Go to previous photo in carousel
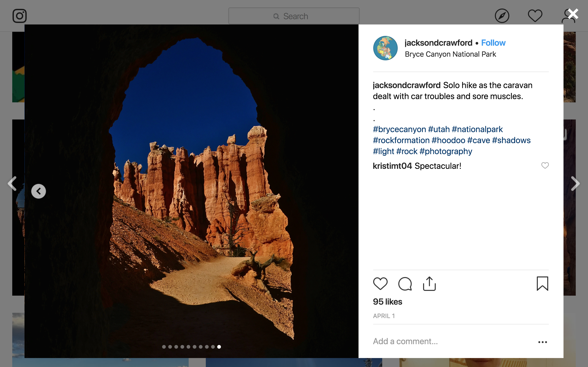The width and height of the screenshot is (588, 367). (x=38, y=191)
